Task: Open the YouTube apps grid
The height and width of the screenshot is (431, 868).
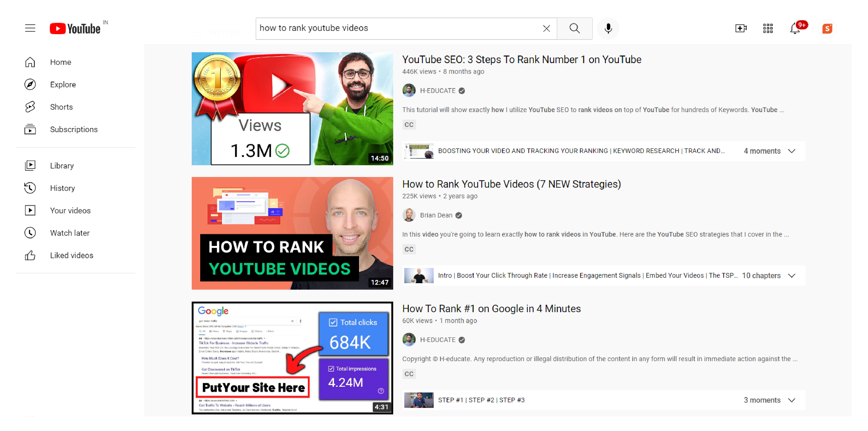Action: coord(768,29)
